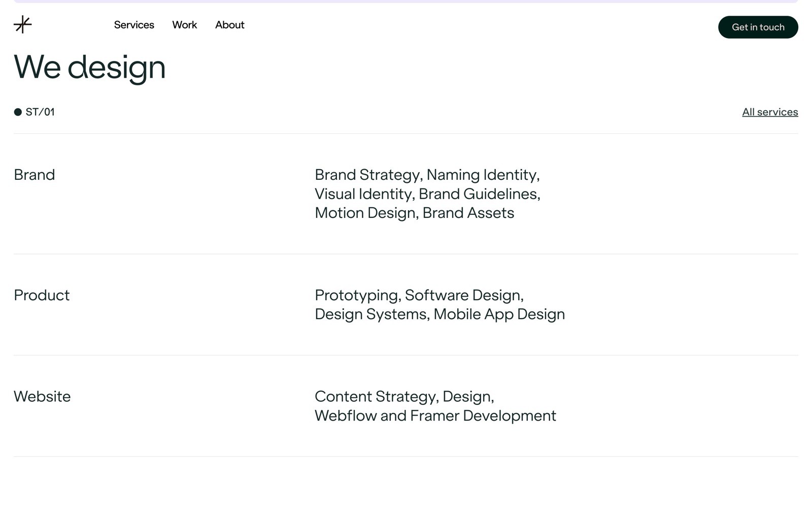Click the Visual Identity service text

(x=363, y=194)
